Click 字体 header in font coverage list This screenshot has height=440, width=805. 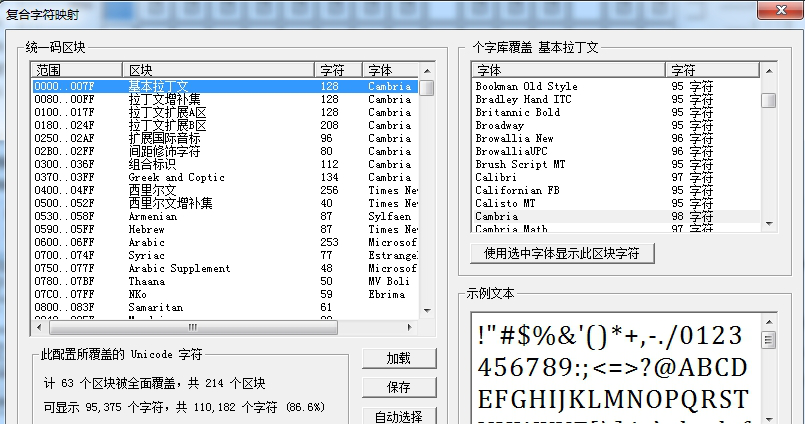(568, 70)
